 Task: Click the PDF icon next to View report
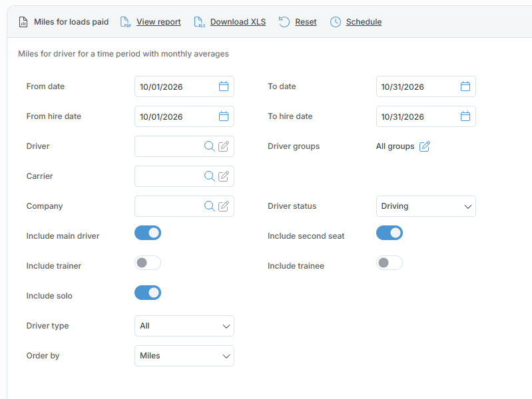[126, 22]
